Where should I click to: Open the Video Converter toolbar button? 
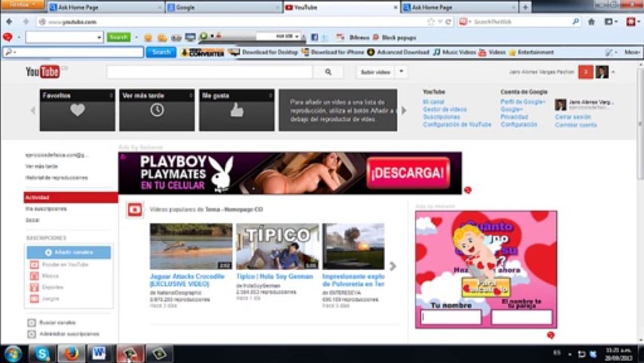202,52
